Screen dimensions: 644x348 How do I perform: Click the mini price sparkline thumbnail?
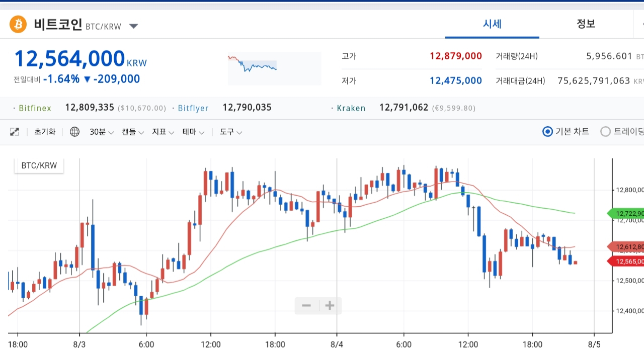point(274,68)
